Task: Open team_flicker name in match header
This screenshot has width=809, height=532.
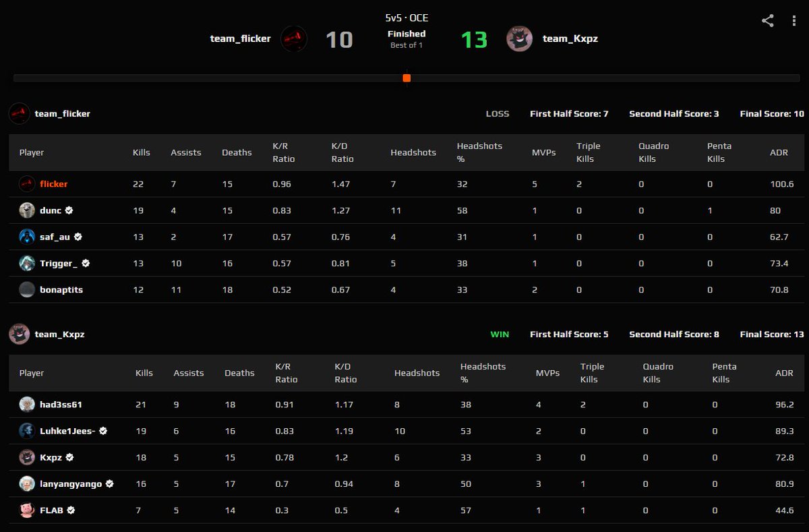Action: (240, 38)
